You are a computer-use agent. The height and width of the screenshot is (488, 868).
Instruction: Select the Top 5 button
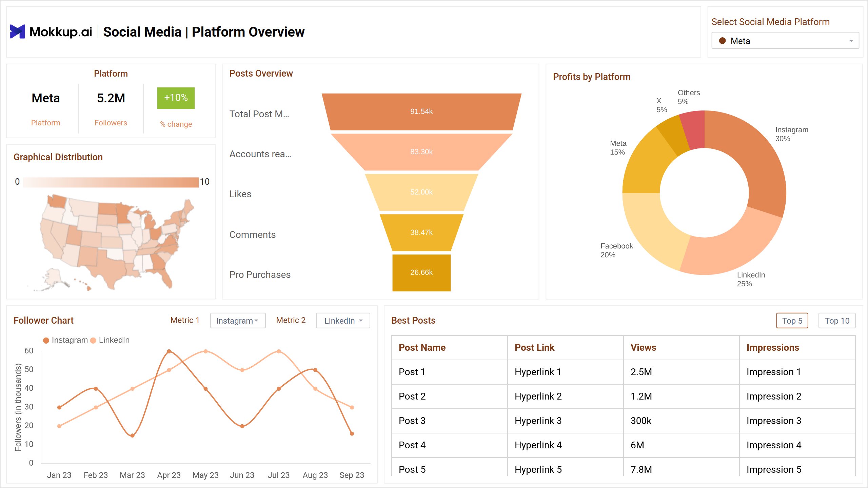coord(792,321)
